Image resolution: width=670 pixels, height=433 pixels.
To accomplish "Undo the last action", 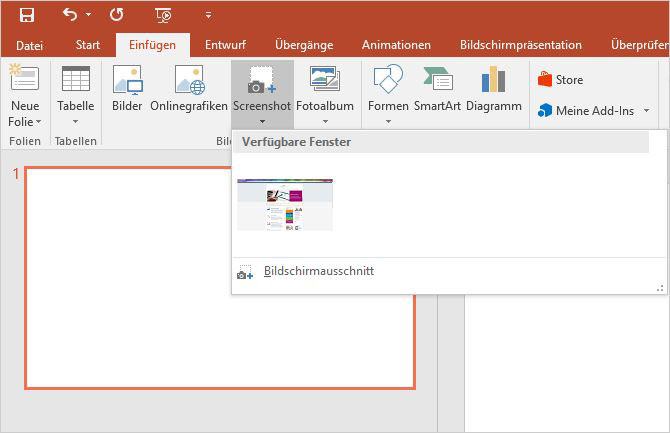I will coord(70,15).
